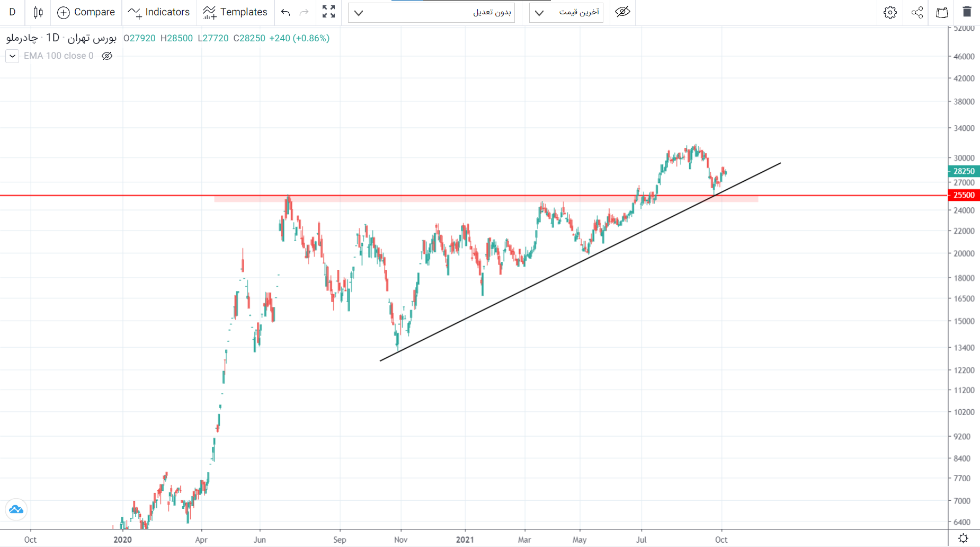Click the trash delete icon
Image resolution: width=980 pixels, height=547 pixels.
tap(967, 12)
